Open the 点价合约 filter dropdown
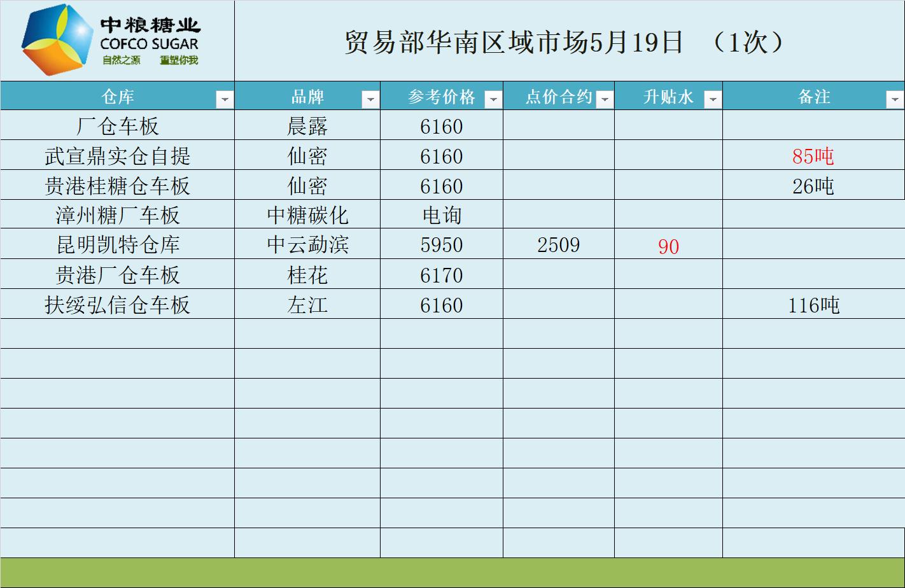Screen dimensions: 905x588 pyautogui.click(x=605, y=99)
